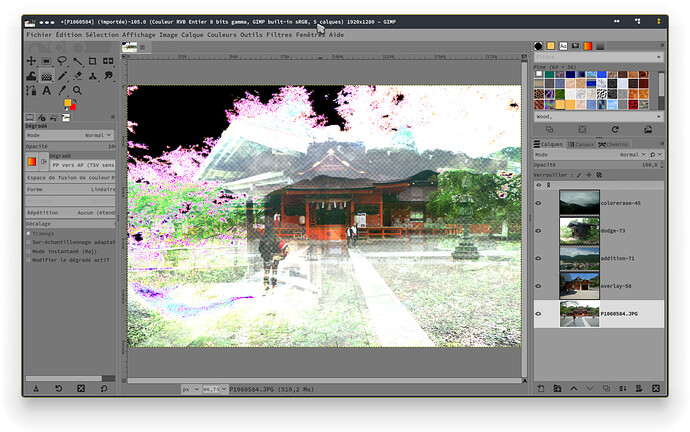This screenshot has height=432, width=690.
Task: Raise the selected layer with the up arrow
Action: [x=573, y=388]
